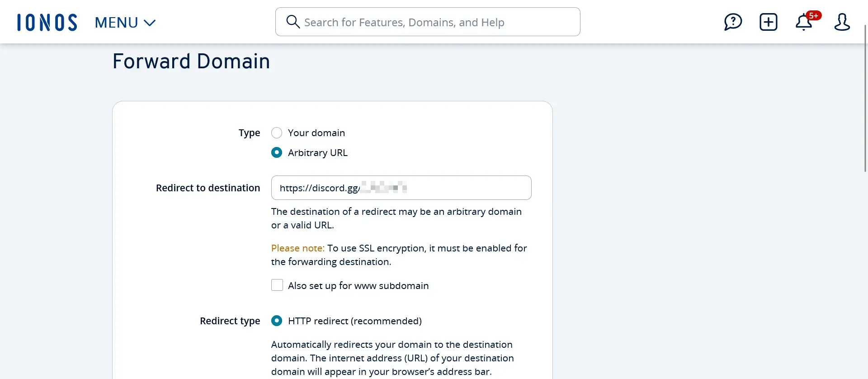Click the IONOS logo
Image resolution: width=868 pixels, height=379 pixels.
(47, 22)
